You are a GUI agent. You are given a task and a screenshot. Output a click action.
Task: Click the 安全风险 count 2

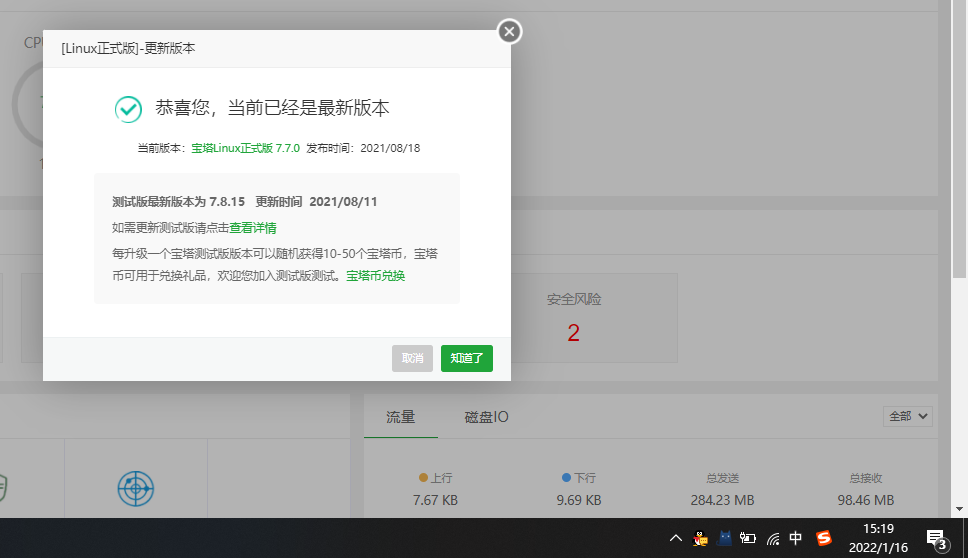point(574,333)
